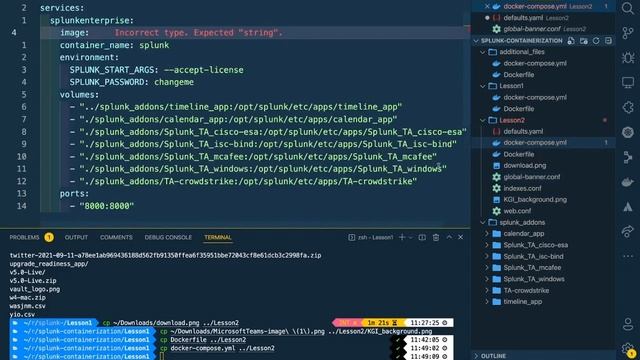Collapse the Lesson2 folder

[x=483, y=120]
